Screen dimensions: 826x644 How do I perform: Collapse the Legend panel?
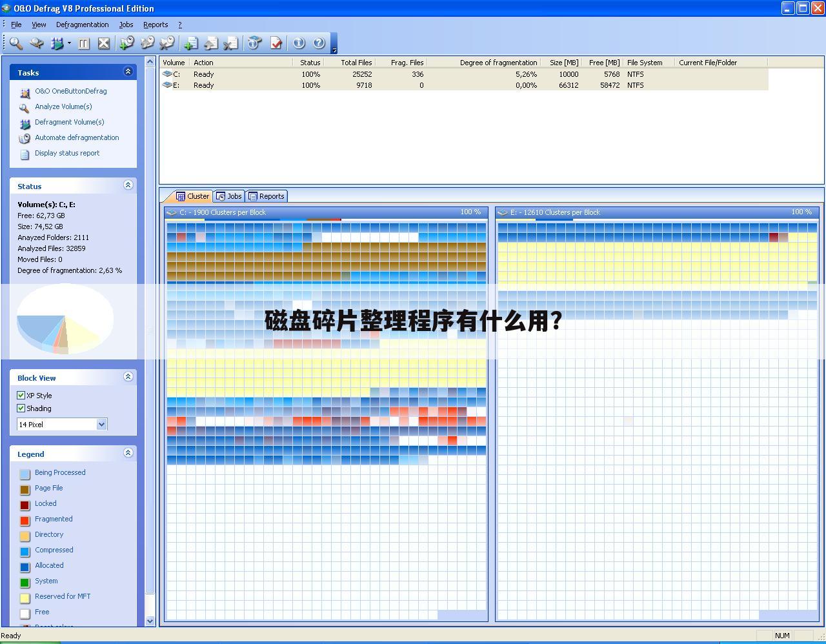128,453
